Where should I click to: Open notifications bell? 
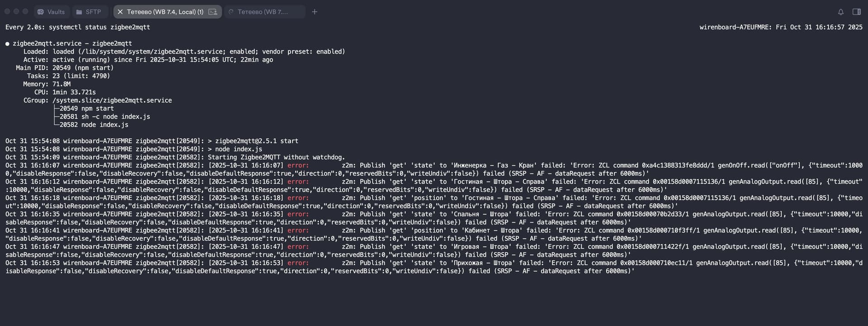pos(841,12)
